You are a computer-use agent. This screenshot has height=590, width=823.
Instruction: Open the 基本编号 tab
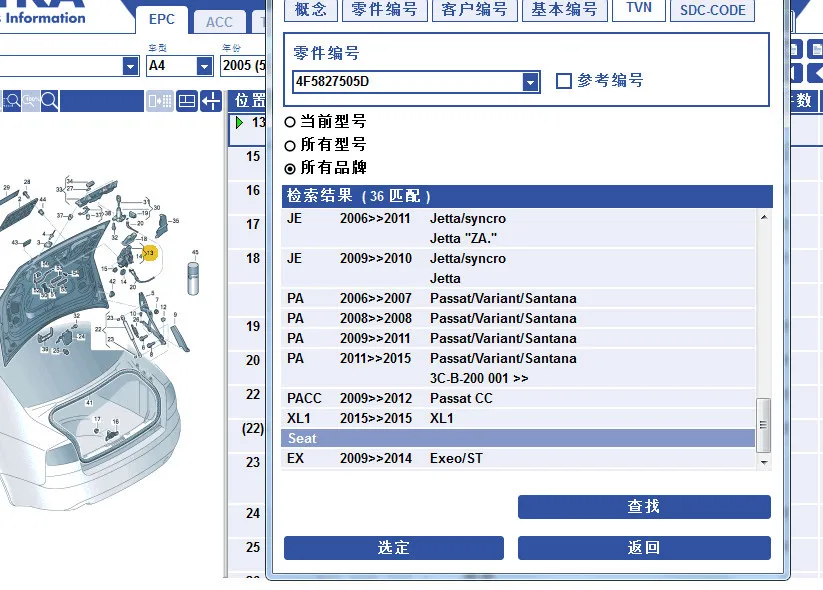(x=565, y=9)
